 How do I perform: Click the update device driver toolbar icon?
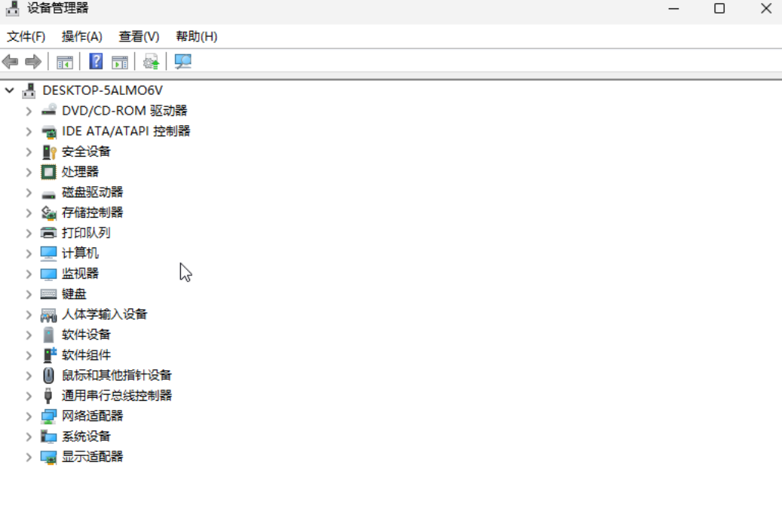click(x=152, y=62)
